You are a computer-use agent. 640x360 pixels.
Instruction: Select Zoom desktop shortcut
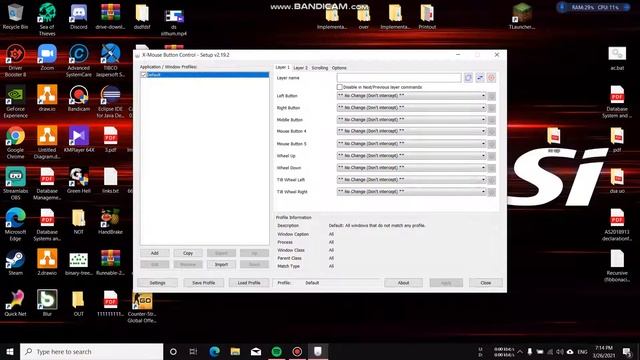click(47, 58)
